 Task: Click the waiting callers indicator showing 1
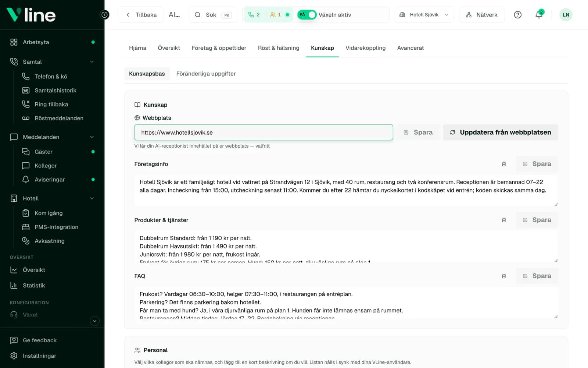click(275, 15)
